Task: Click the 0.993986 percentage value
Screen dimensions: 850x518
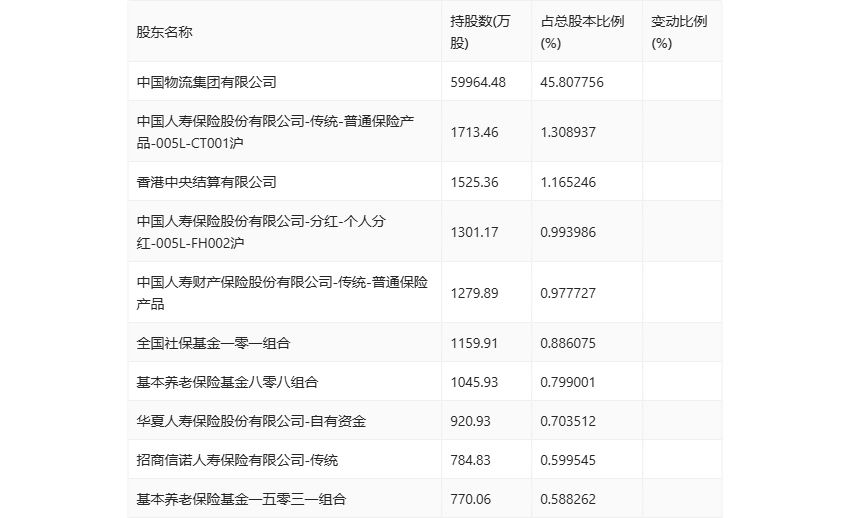Action: pos(568,232)
